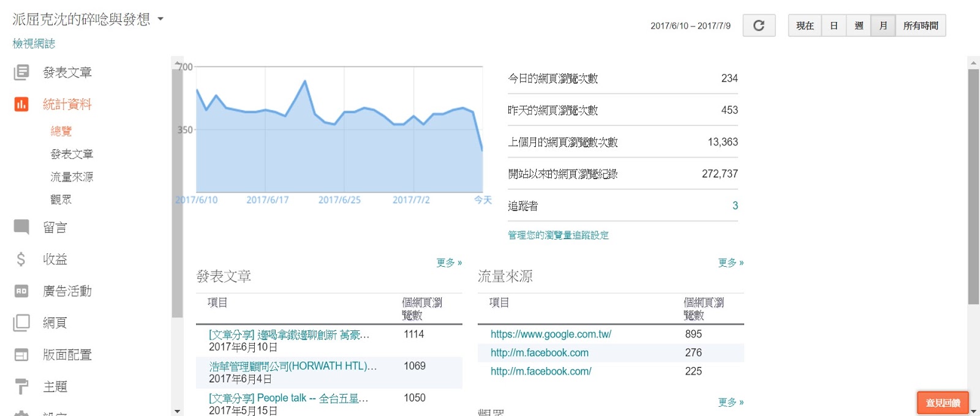Image resolution: width=980 pixels, height=416 pixels.
Task: Click the dollar sign earnings icon
Action: [21, 259]
